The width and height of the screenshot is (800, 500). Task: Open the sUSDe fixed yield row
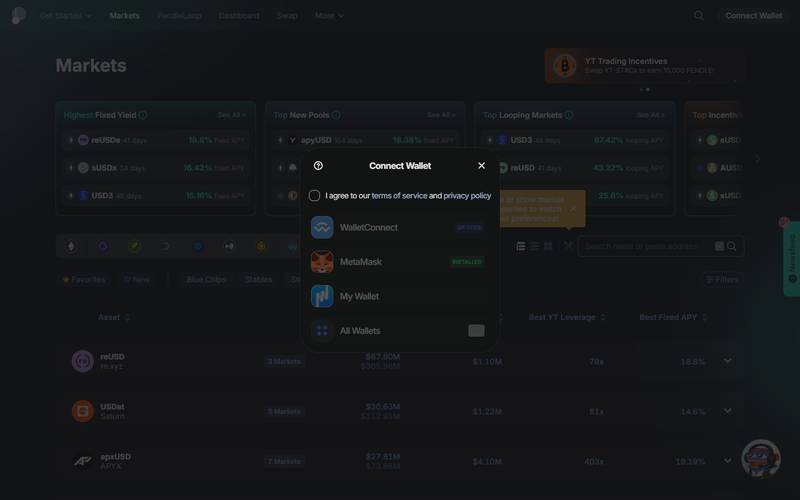(156, 168)
